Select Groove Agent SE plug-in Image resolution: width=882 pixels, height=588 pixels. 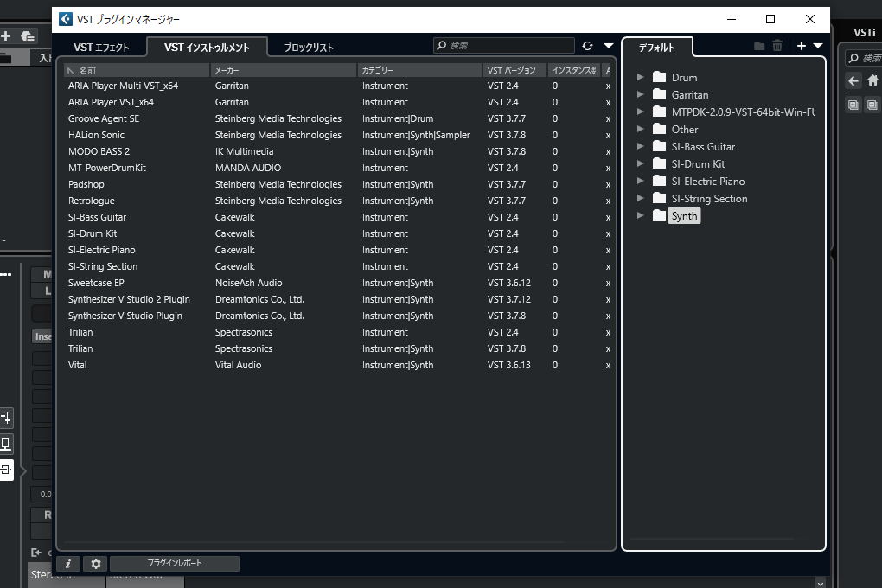104,118
